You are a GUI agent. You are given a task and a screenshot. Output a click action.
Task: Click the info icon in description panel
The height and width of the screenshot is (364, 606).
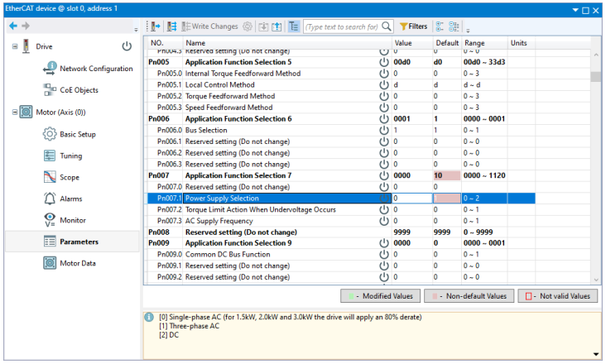[149, 318]
